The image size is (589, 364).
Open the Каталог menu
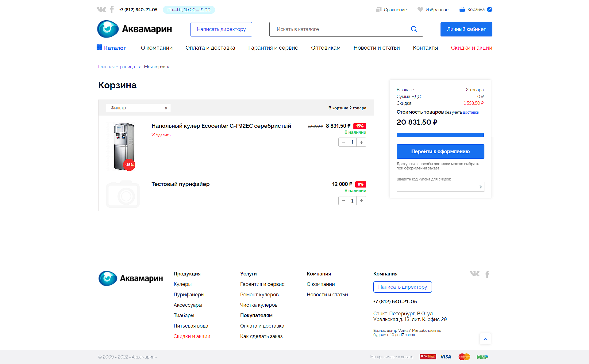click(x=111, y=48)
